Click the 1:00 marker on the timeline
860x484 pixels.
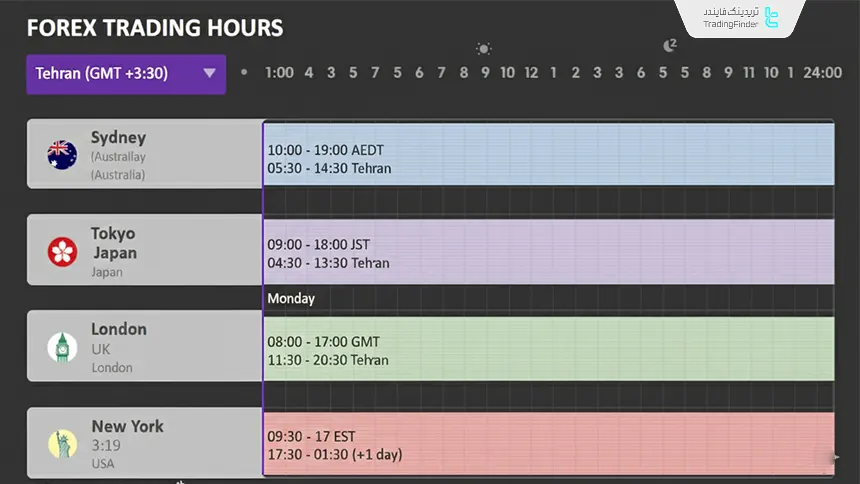(x=279, y=73)
